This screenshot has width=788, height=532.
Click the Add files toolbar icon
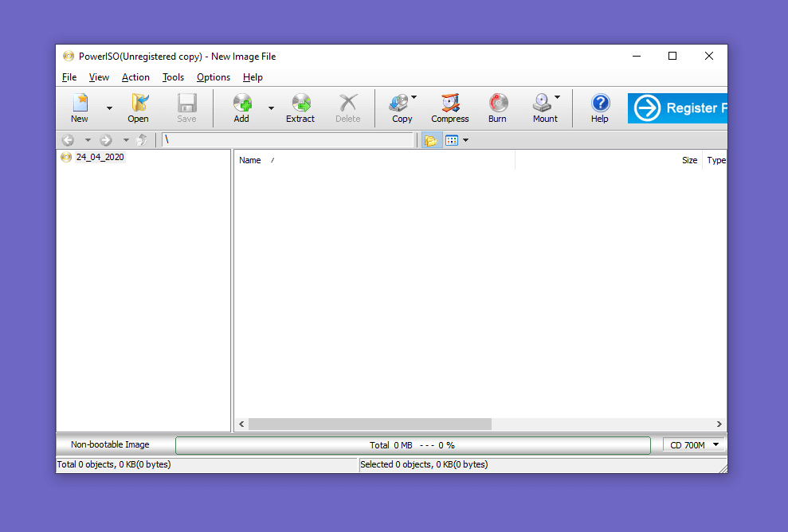coord(241,108)
